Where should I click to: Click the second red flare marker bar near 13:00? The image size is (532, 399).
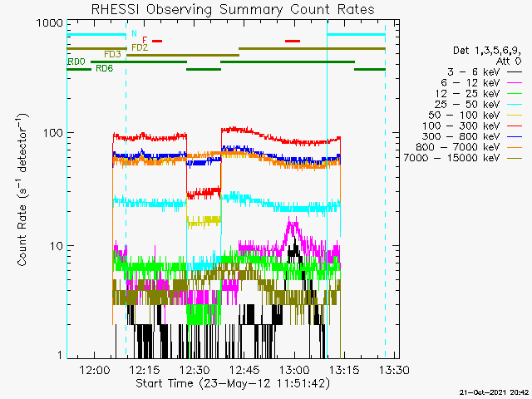[293, 41]
